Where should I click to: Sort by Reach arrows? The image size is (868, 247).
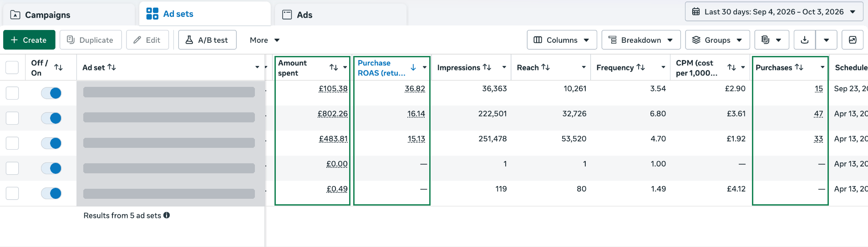coord(545,67)
